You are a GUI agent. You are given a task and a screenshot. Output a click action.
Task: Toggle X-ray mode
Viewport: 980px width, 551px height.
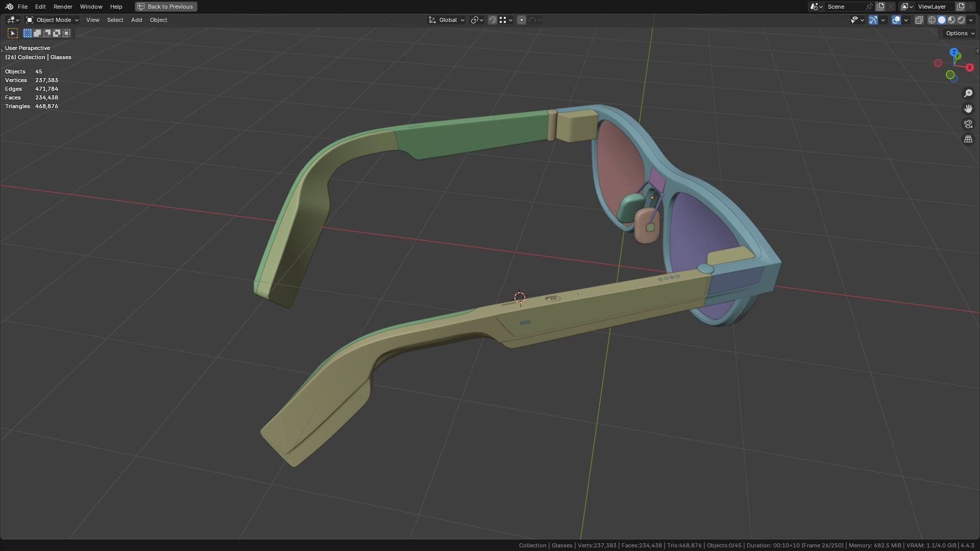click(x=919, y=20)
